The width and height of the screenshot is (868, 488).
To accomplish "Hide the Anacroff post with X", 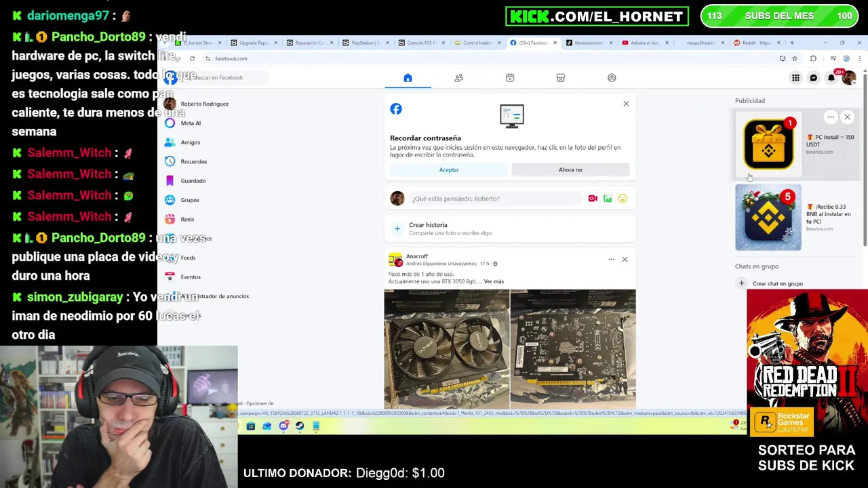I will 625,260.
